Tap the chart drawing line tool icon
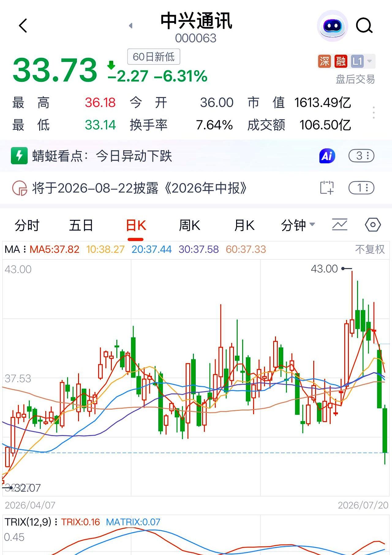This screenshot has height=555, width=392. [x=340, y=225]
